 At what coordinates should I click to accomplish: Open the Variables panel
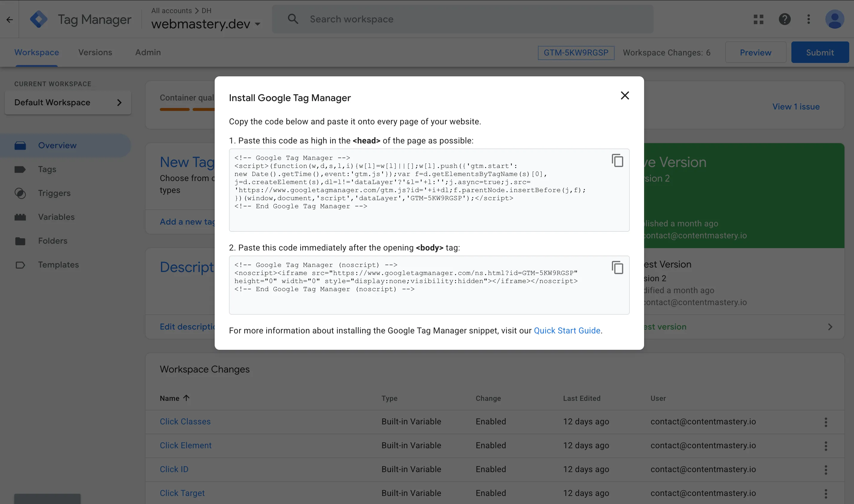[x=56, y=217]
